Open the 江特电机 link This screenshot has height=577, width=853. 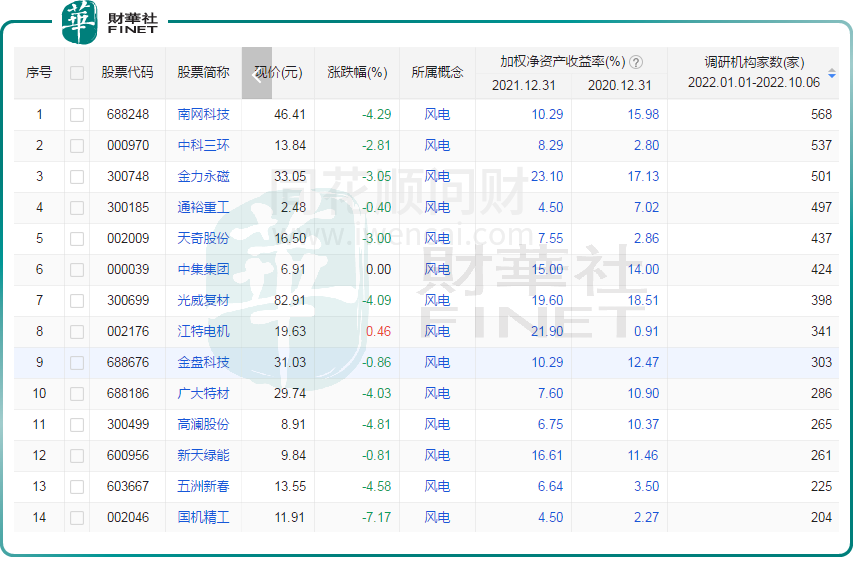click(203, 331)
